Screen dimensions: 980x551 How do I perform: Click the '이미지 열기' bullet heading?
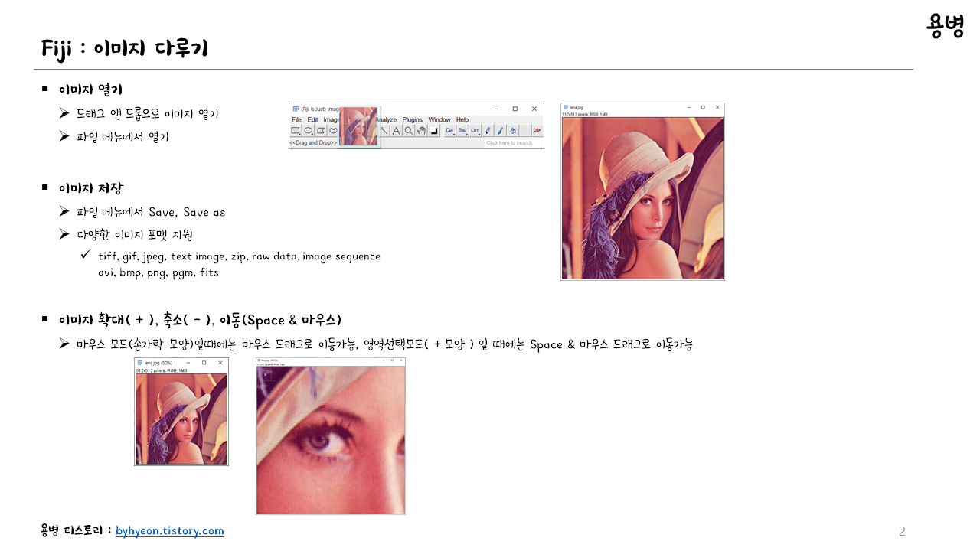[90, 90]
